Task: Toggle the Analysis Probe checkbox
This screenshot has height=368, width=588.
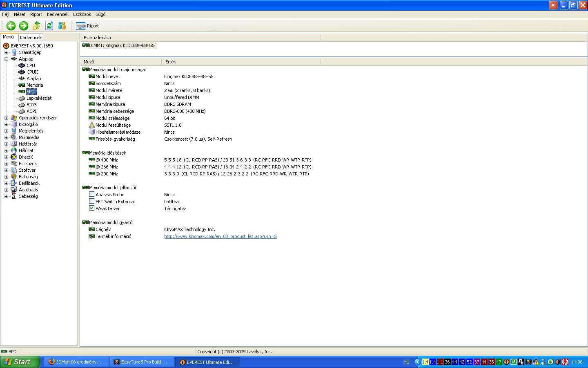Action: tap(92, 194)
